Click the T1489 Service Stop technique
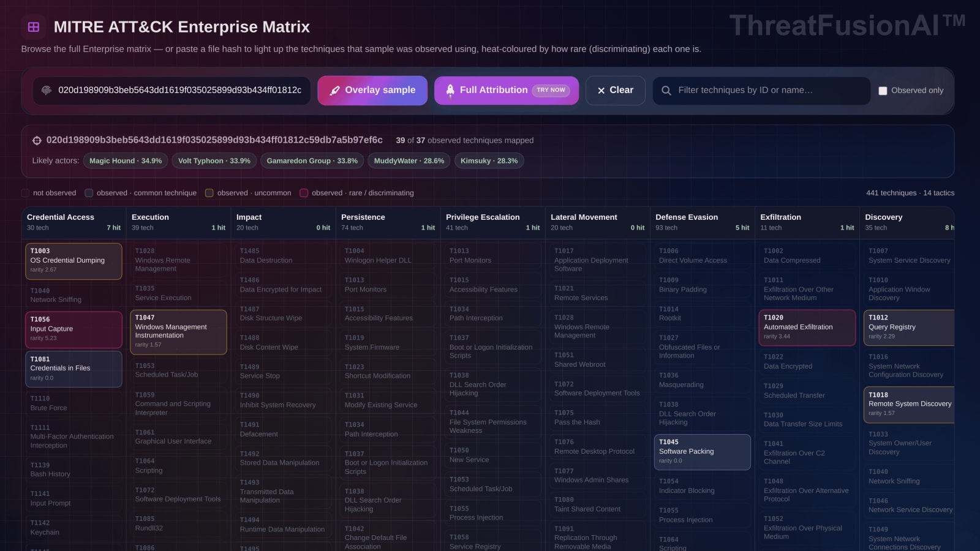This screenshot has width=980, height=551. point(283,372)
